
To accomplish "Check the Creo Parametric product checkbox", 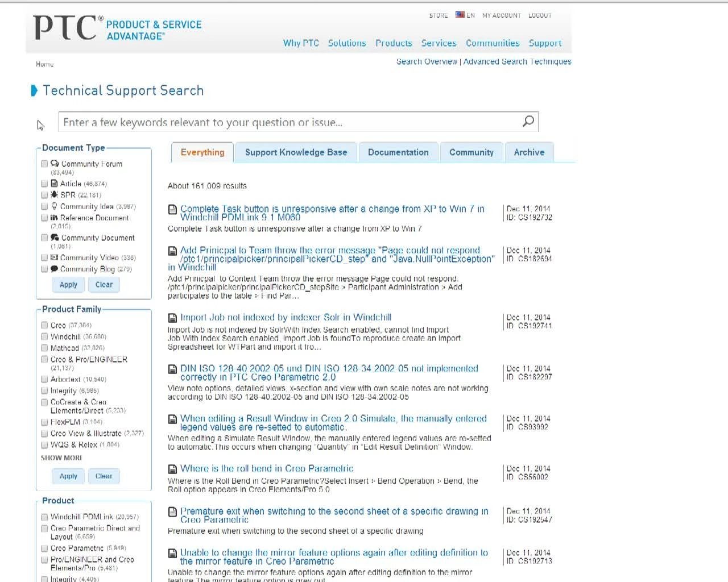I will [44, 548].
